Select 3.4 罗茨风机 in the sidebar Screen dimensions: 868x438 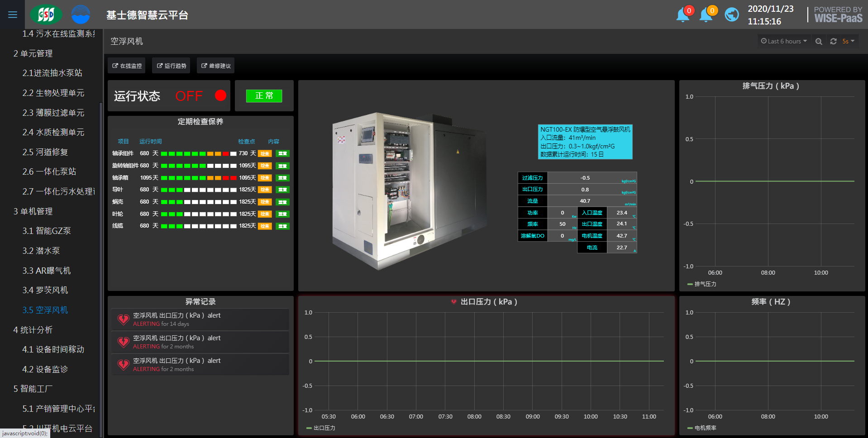pos(45,290)
